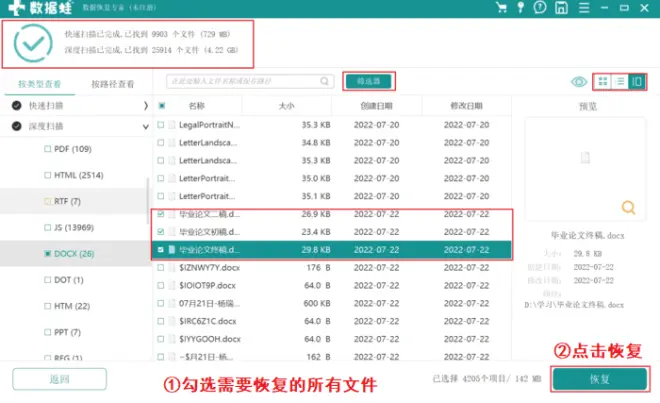Open the hamburger menu icon
This screenshot has height=403, width=660.
[584, 8]
